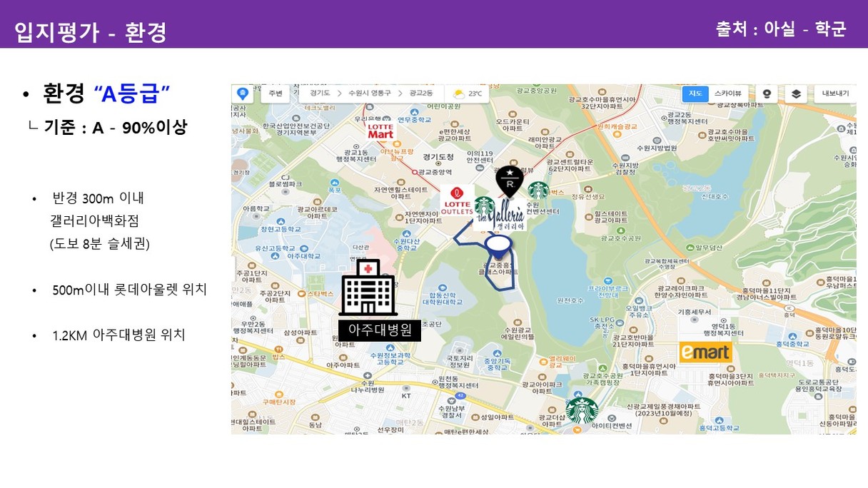The width and height of the screenshot is (868, 488).
Task: Click the 기흥세무서 tax office label
Action: click(x=694, y=312)
